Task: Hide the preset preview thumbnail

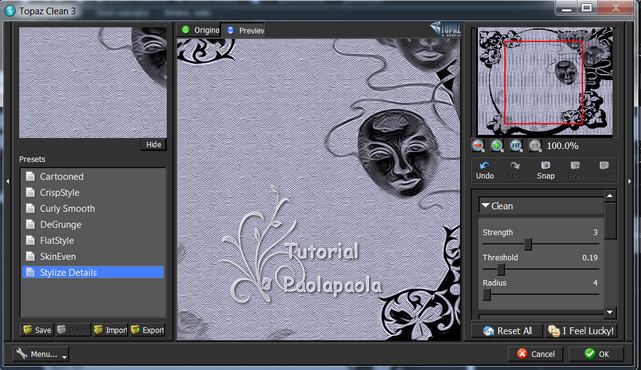Action: (x=154, y=144)
